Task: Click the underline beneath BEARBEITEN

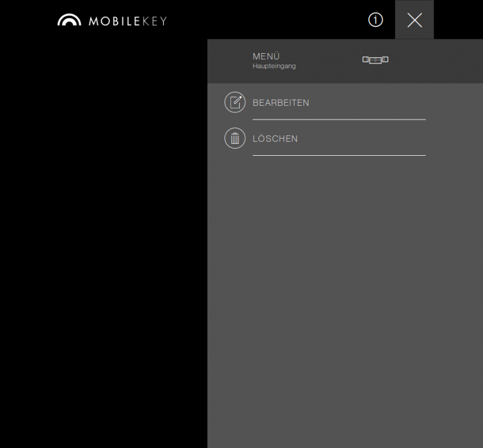Action: click(x=339, y=120)
